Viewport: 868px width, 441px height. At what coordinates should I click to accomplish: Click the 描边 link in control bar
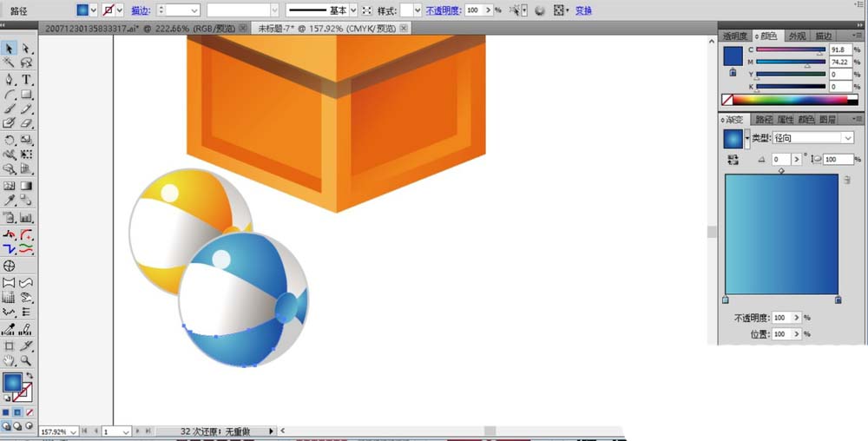[x=140, y=10]
